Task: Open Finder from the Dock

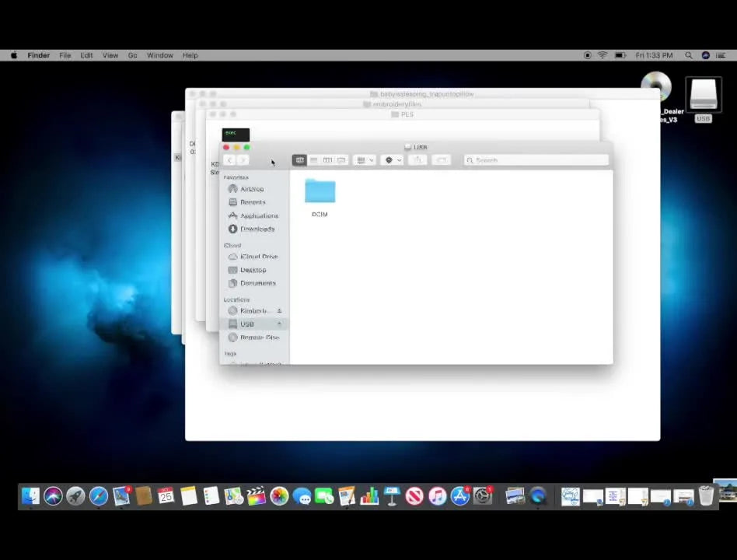Action: point(30,496)
